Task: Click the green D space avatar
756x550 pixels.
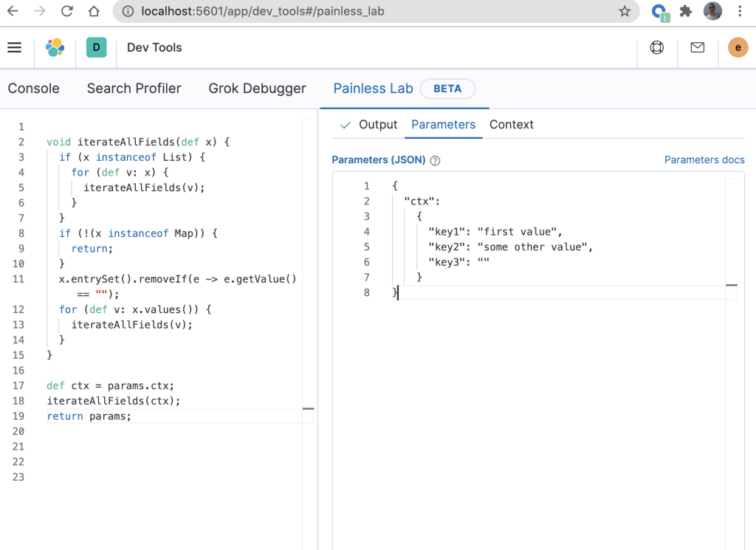Action: coord(96,48)
